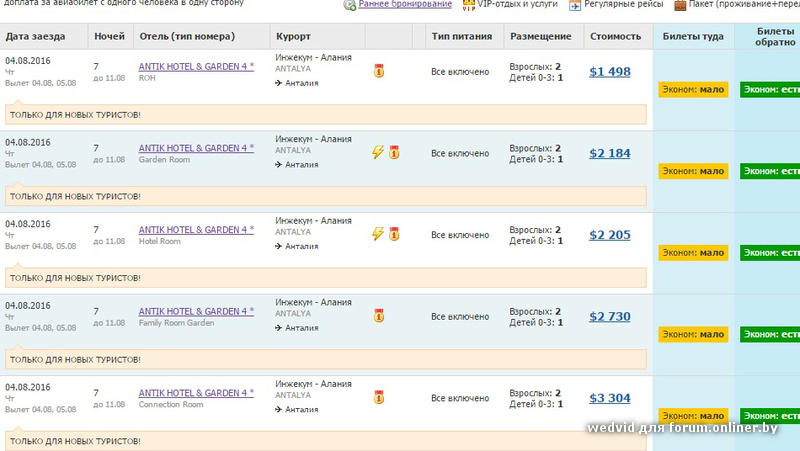The width and height of the screenshot is (800, 451).
Task: Click green Эконом: есть badge in $2 205 row
Action: (x=770, y=253)
